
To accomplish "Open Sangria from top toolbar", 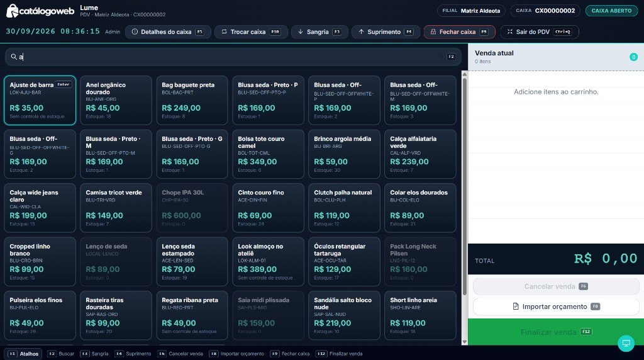I will (319, 31).
